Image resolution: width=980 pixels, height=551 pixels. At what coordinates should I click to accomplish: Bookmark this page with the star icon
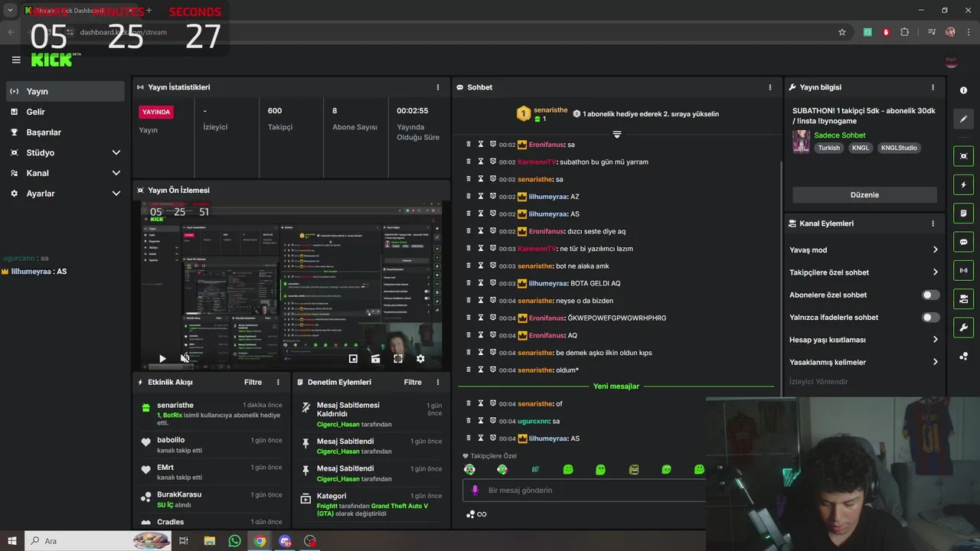842,32
